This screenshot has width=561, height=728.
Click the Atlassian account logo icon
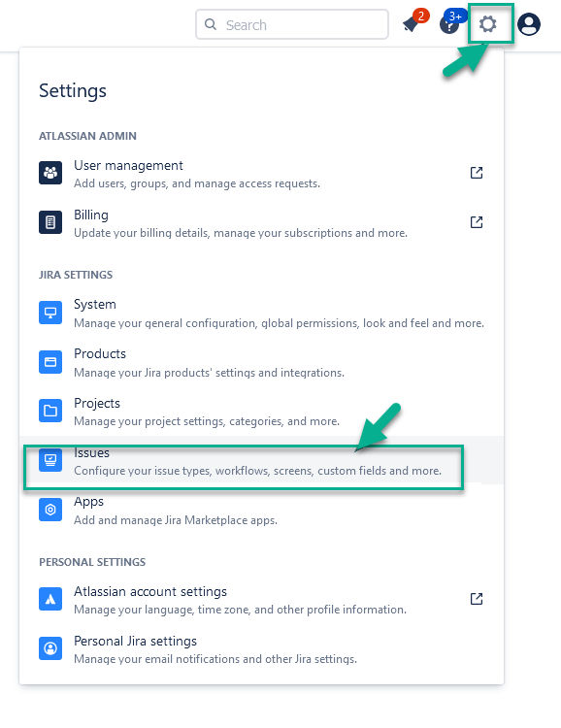[50, 599]
